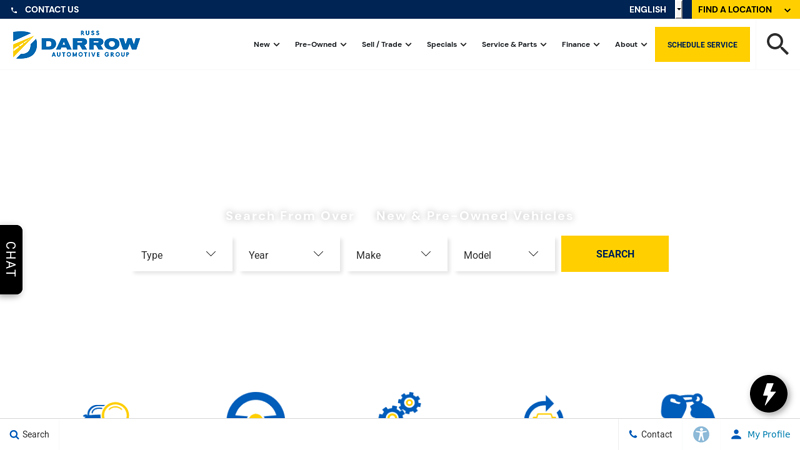Click the Schedule Service button
Image resolution: width=800 pixels, height=450 pixels.
[702, 44]
